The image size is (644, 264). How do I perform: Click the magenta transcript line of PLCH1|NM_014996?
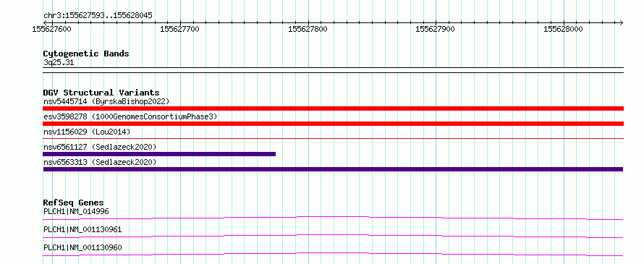point(333,218)
